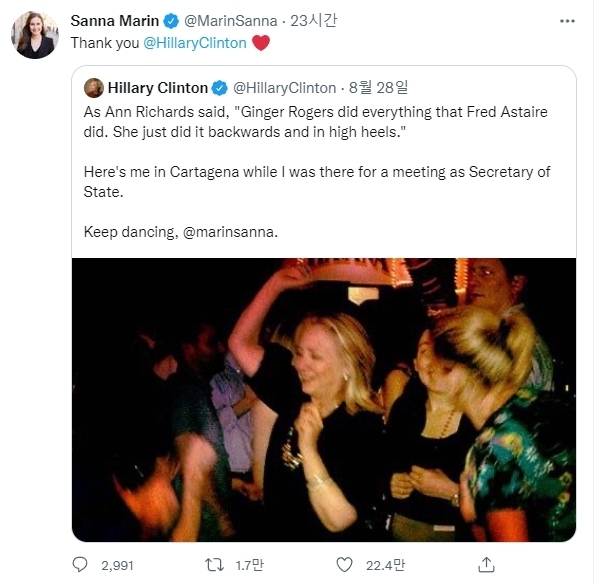Image resolution: width=594 pixels, height=585 pixels.
Task: Open the 23시간 tweet timestamp
Action: coord(313,21)
